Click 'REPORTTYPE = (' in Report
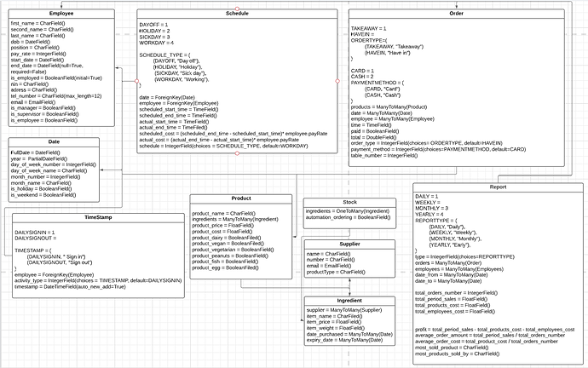 click(436, 221)
